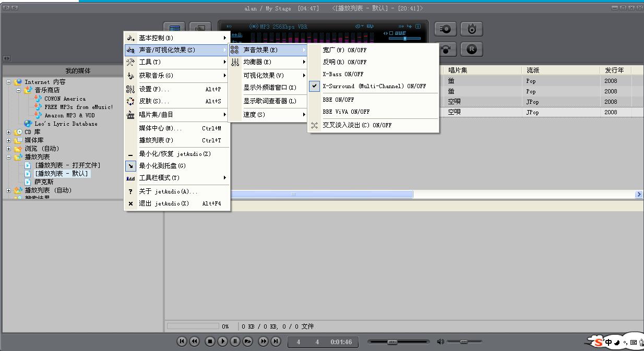644x351 pixels.
Task: Pause playback using the pause button
Action: pyautogui.click(x=235, y=342)
